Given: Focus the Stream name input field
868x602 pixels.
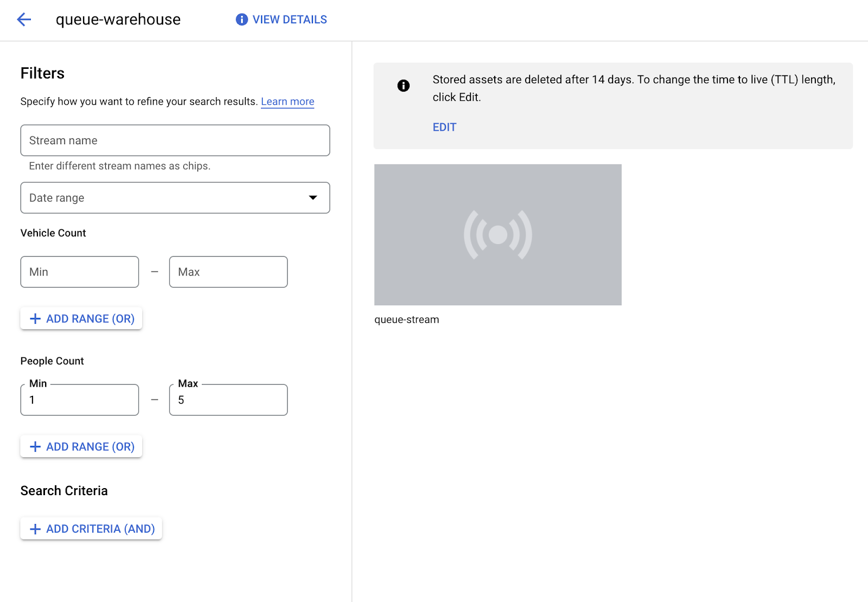Looking at the screenshot, I should (x=175, y=140).
